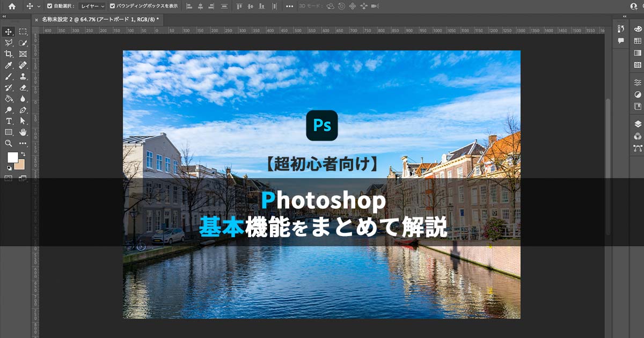Change the screen mode button

click(x=23, y=179)
